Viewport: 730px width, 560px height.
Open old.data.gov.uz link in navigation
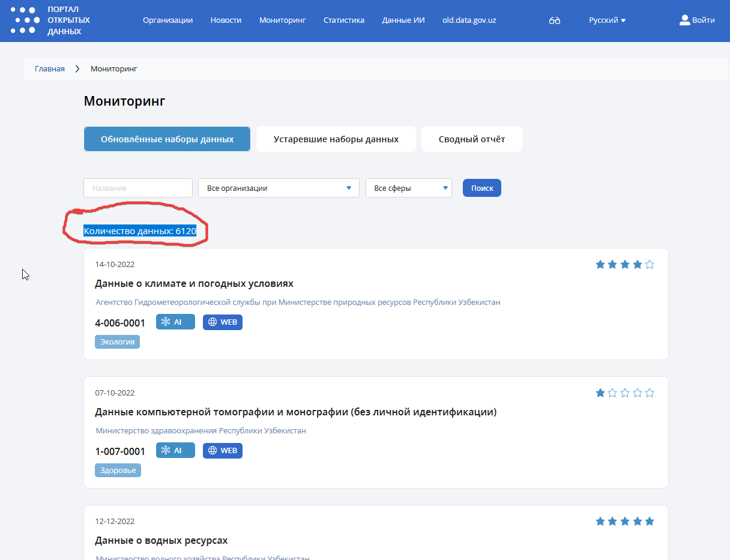[469, 20]
